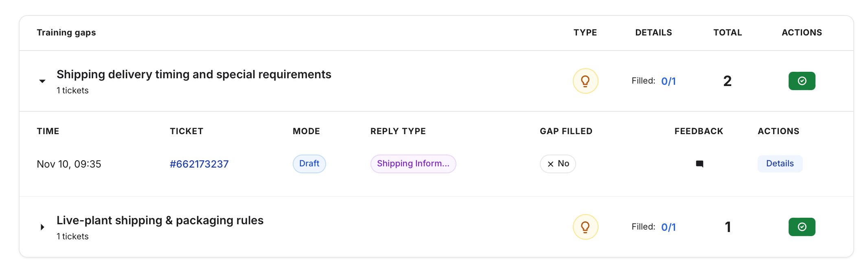868x274 pixels.
Task: Click the Details button for the Nov 10 ticket
Action: pyautogui.click(x=780, y=164)
